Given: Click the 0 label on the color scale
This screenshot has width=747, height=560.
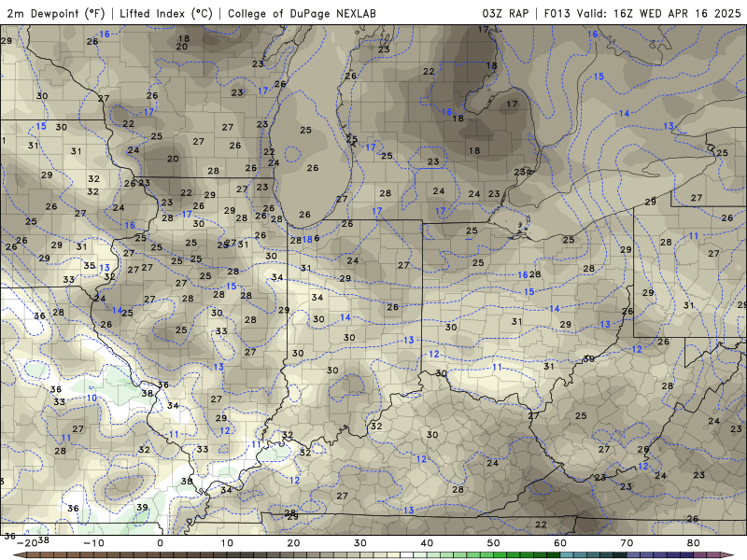Looking at the screenshot, I should (160, 543).
